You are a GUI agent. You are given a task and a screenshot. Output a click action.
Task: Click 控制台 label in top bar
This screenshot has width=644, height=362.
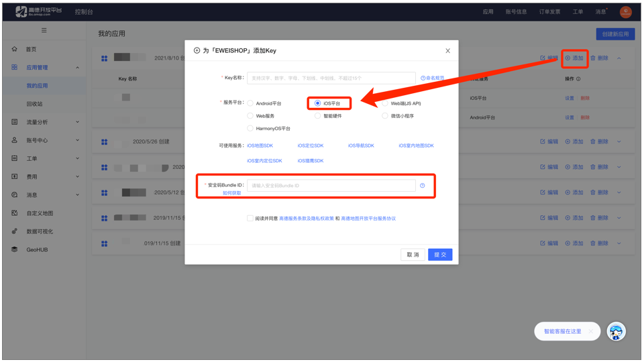coord(84,12)
